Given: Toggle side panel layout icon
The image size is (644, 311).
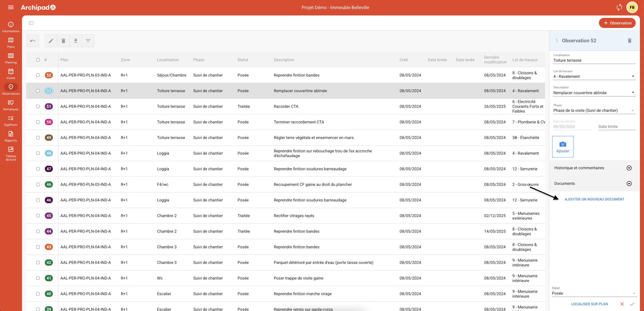Looking at the screenshot, I should click(31, 23).
